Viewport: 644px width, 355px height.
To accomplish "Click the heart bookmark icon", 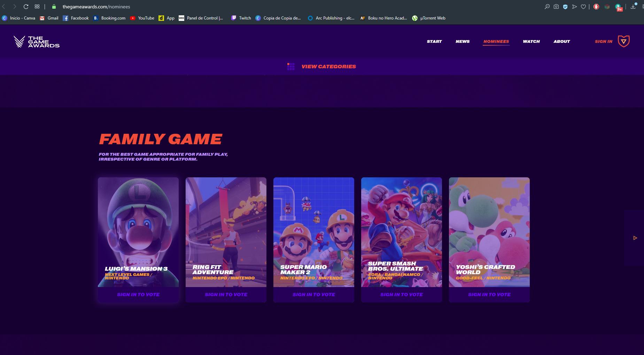I will (583, 7).
